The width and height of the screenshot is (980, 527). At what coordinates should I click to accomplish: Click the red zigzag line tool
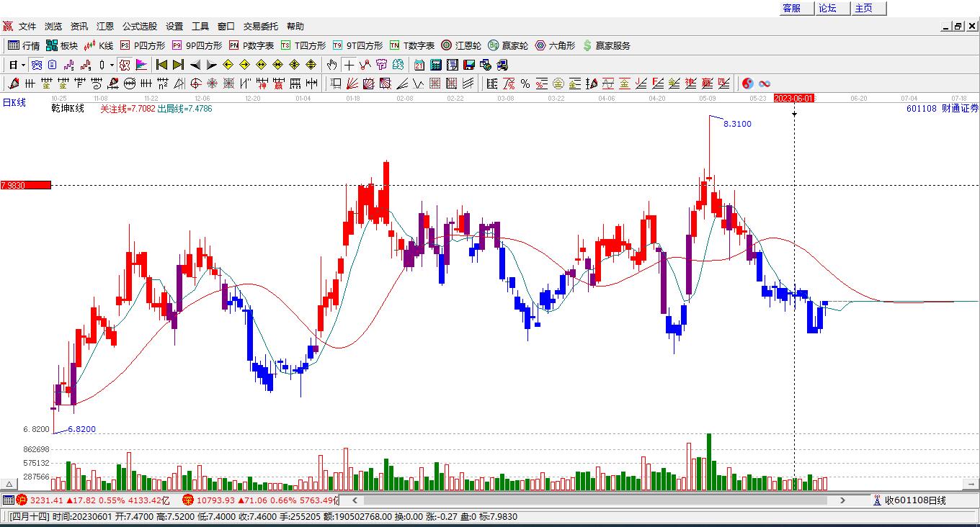(x=365, y=65)
